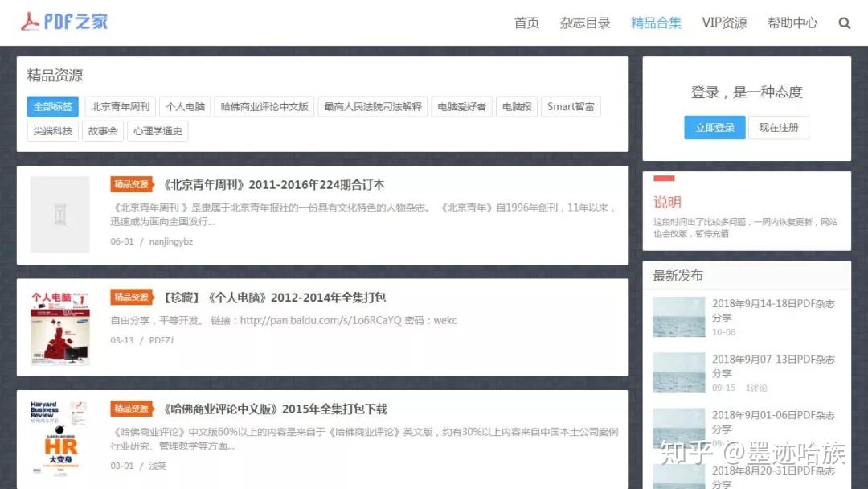Click the PDF之家 site logo
868x489 pixels.
click(64, 22)
